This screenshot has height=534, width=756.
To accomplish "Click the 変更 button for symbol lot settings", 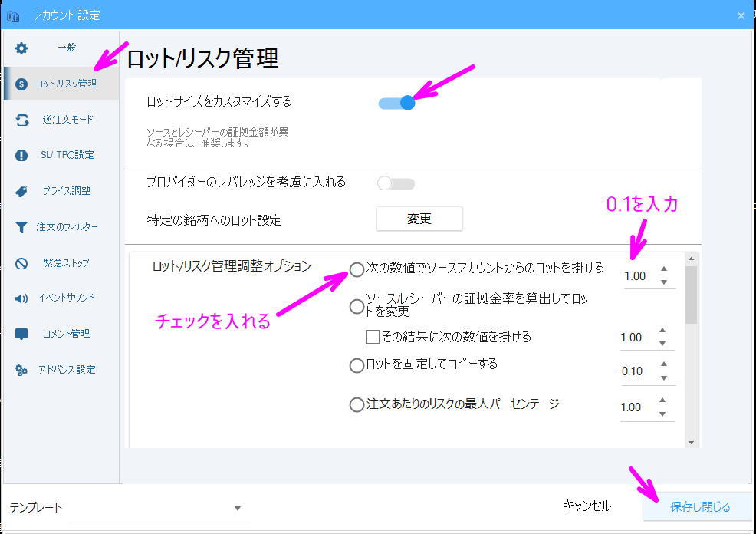I will (x=419, y=219).
